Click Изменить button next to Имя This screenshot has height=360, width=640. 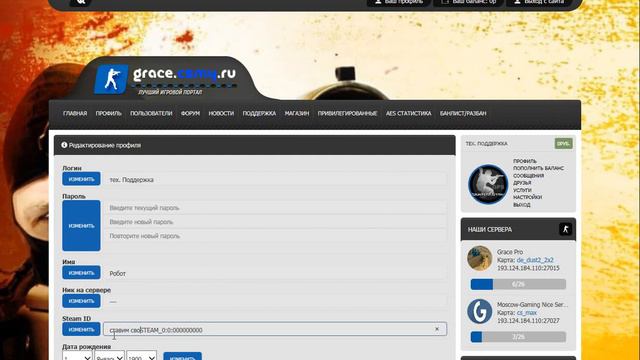(x=81, y=273)
